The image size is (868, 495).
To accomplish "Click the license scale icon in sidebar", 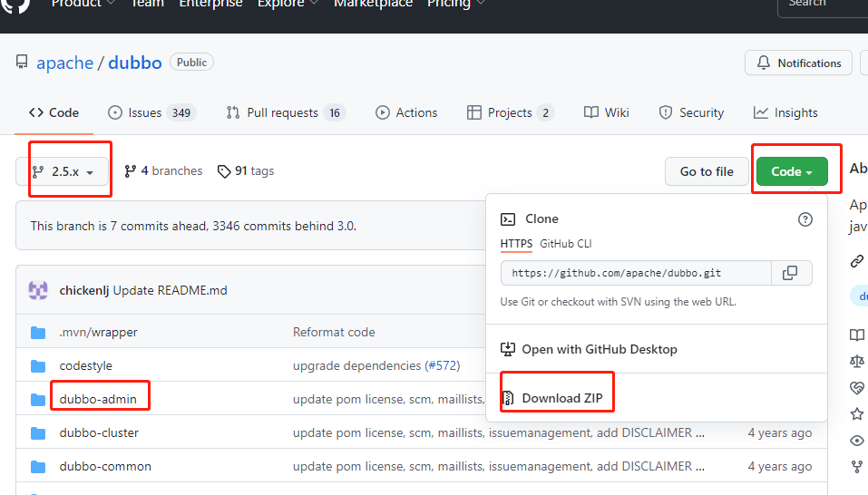I will [857, 361].
